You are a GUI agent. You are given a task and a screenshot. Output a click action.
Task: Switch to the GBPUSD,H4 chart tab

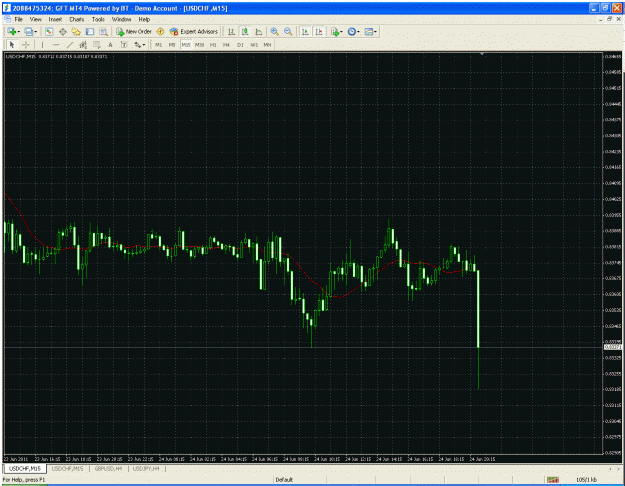point(108,469)
